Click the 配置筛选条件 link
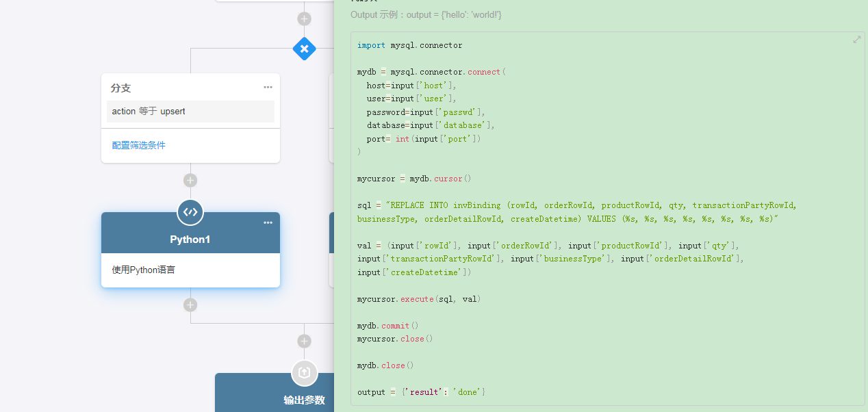This screenshot has height=412, width=868. [x=139, y=145]
